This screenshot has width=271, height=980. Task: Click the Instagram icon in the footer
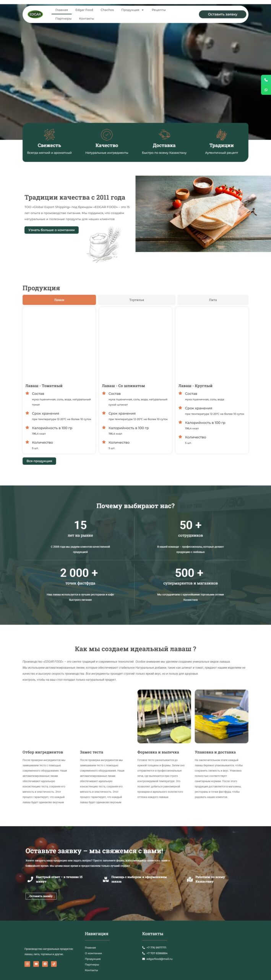tap(27, 964)
